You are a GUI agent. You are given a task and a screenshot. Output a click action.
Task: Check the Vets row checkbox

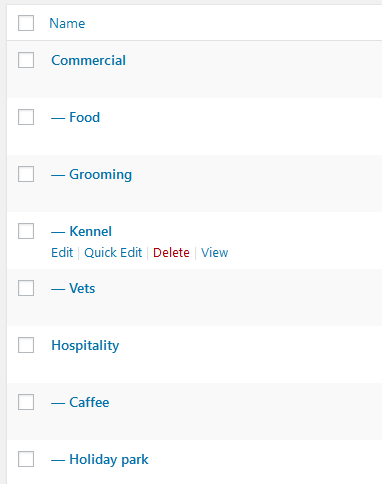[x=26, y=288]
